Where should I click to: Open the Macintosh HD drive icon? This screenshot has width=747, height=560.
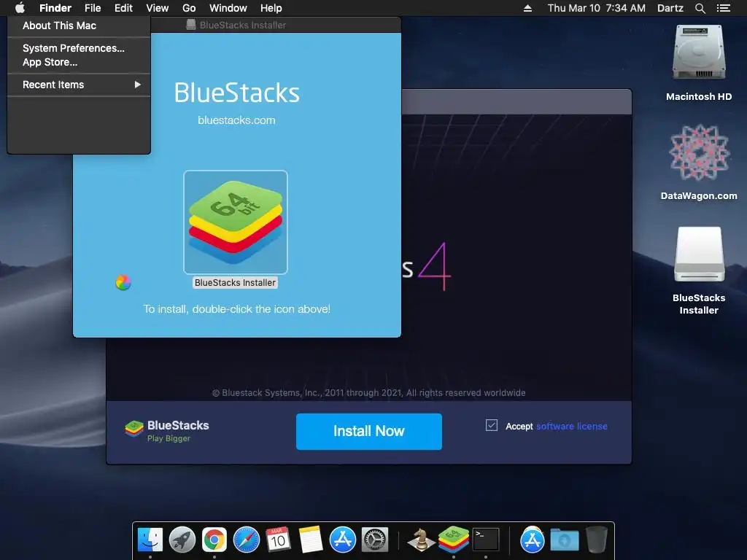click(x=698, y=52)
